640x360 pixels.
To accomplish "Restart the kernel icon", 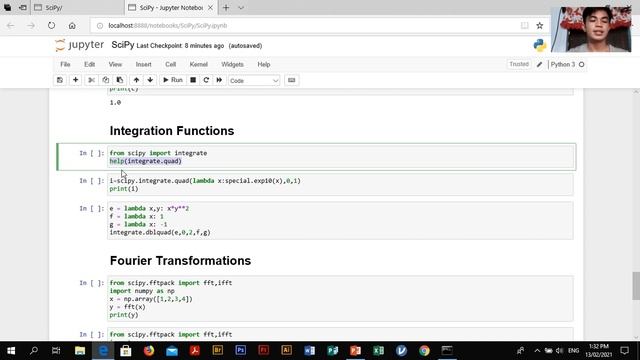I will tap(206, 80).
